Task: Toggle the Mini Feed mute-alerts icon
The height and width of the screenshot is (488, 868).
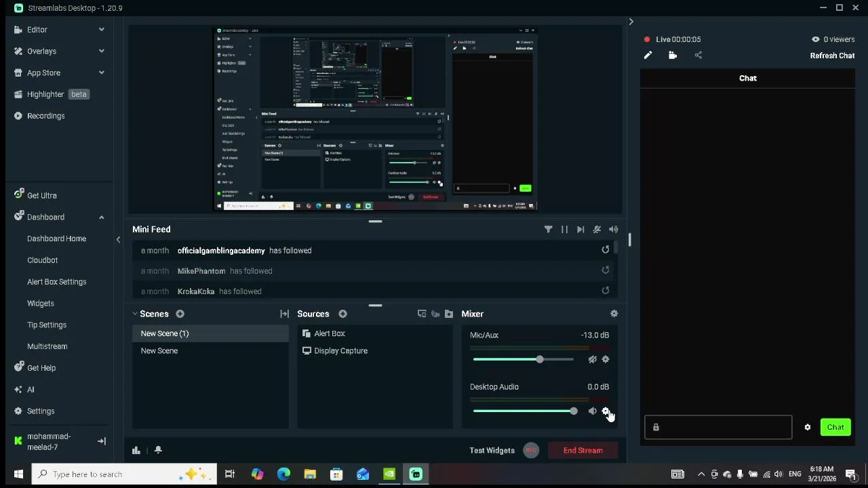Action: point(597,230)
